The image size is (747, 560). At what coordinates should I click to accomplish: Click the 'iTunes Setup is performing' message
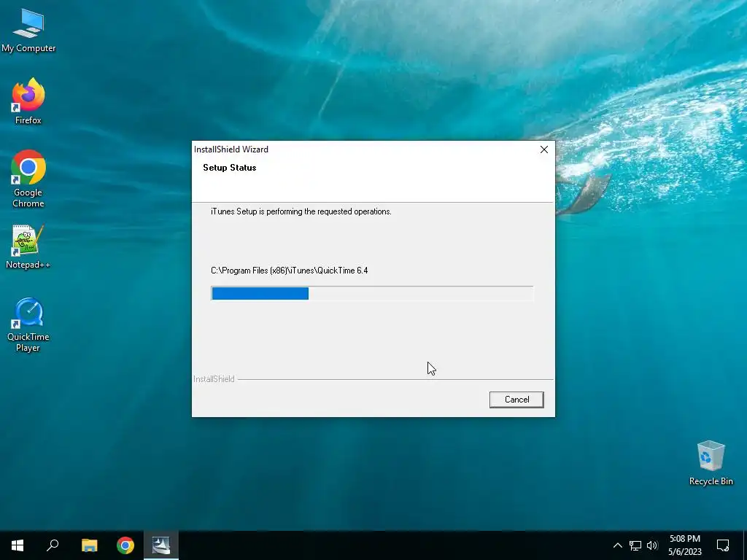point(301,211)
